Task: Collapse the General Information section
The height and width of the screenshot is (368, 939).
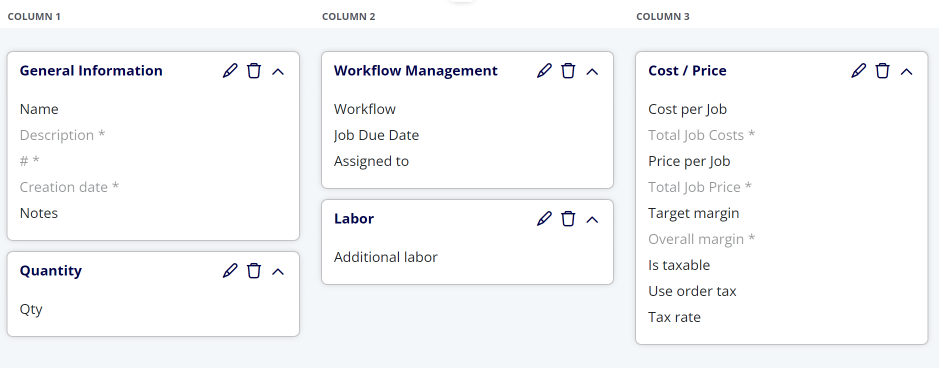Action: pyautogui.click(x=278, y=71)
